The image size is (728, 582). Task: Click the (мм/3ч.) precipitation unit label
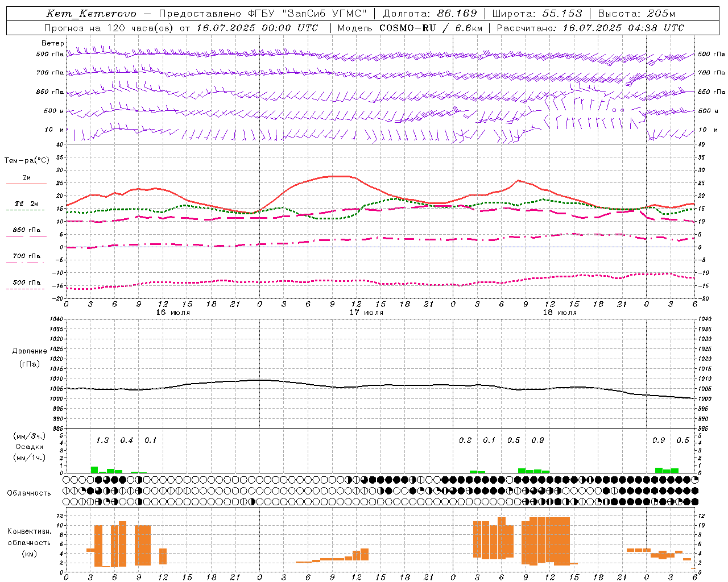(29, 436)
